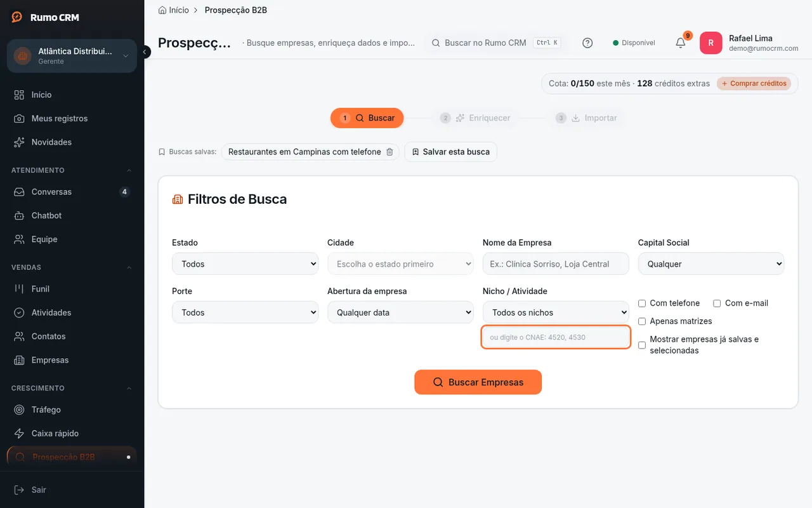Open the Funil sales view

(72, 289)
